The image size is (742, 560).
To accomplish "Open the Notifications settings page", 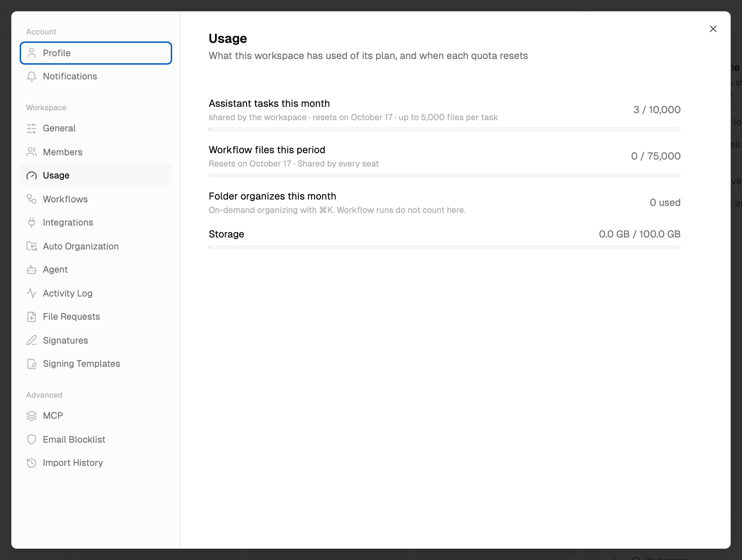I will [96, 76].
